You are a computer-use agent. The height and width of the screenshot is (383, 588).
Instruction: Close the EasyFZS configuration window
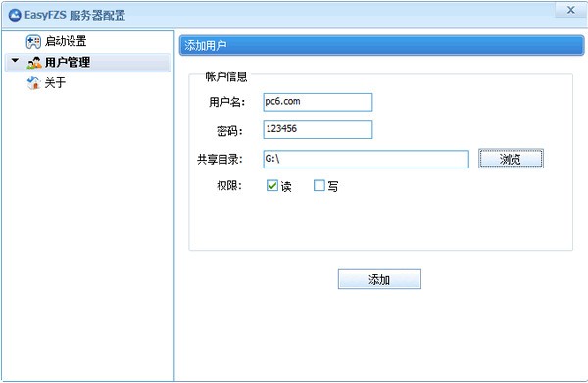tap(570, 10)
